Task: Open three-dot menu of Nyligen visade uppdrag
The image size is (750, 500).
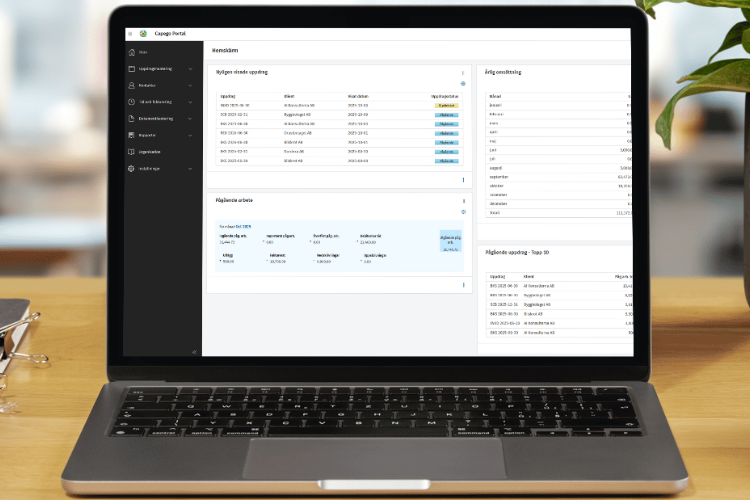Action: click(463, 73)
